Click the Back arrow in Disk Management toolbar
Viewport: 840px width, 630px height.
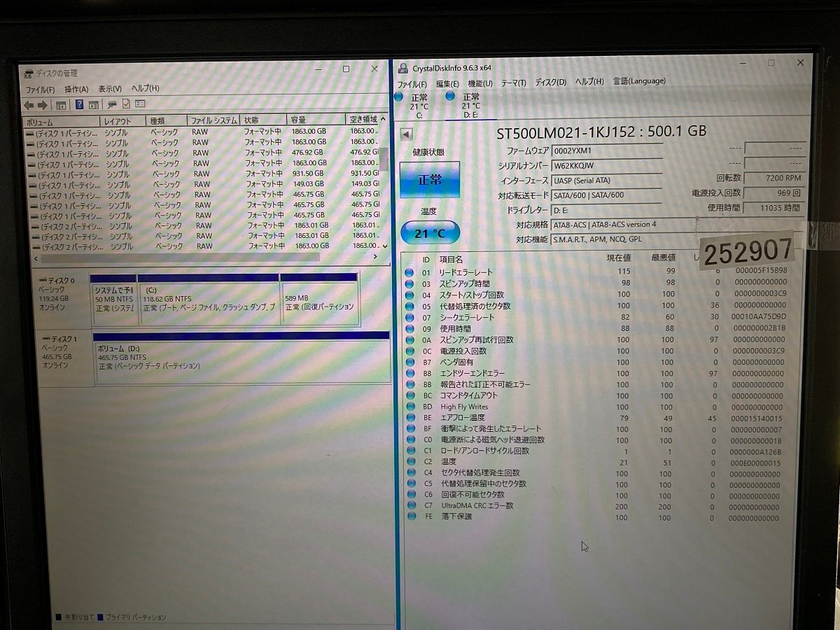[28, 105]
